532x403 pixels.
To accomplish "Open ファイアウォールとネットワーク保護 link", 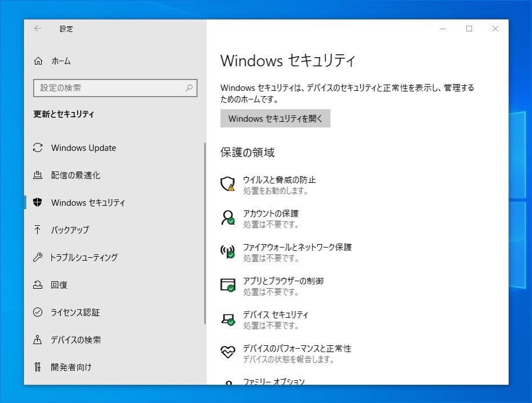I will (297, 247).
